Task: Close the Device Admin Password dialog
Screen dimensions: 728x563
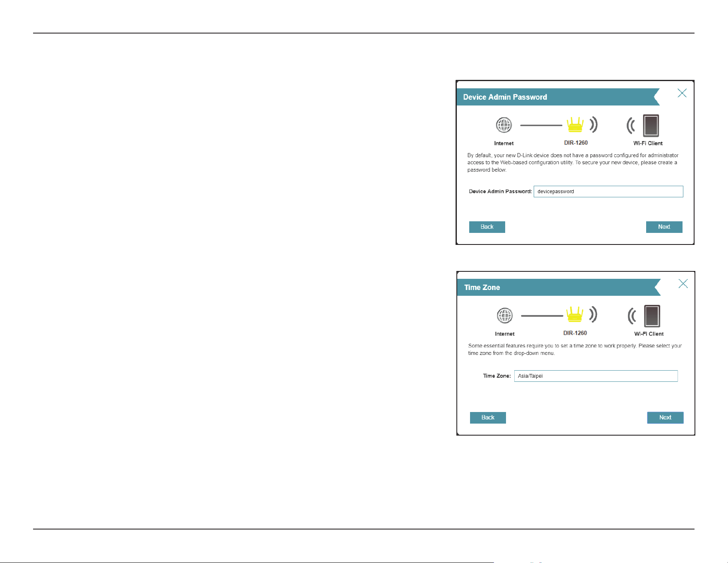Action: tap(682, 93)
